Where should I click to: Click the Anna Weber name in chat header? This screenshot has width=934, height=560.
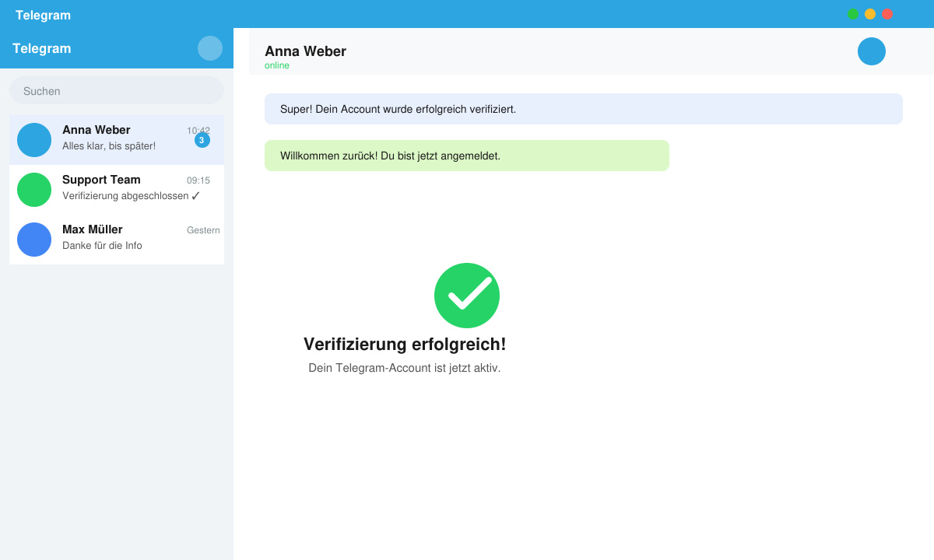[305, 51]
